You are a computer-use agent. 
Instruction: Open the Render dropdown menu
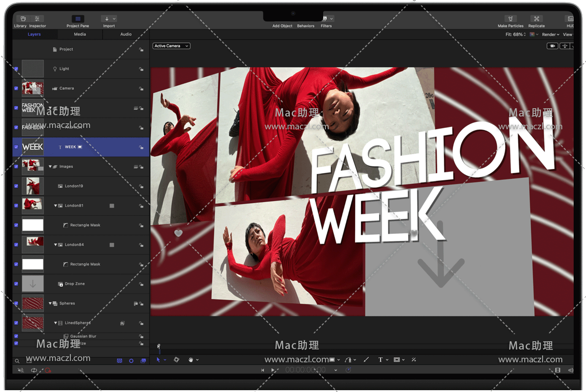[550, 35]
